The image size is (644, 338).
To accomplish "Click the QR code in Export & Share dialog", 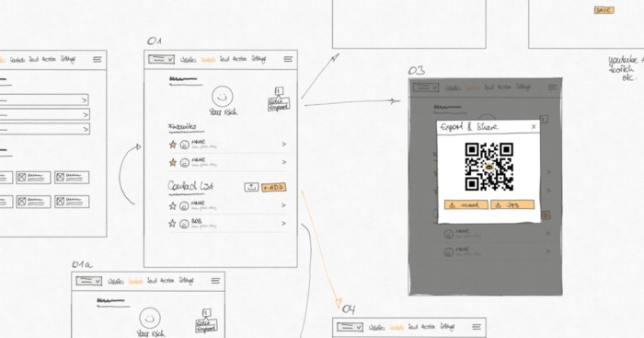I will coord(489,167).
